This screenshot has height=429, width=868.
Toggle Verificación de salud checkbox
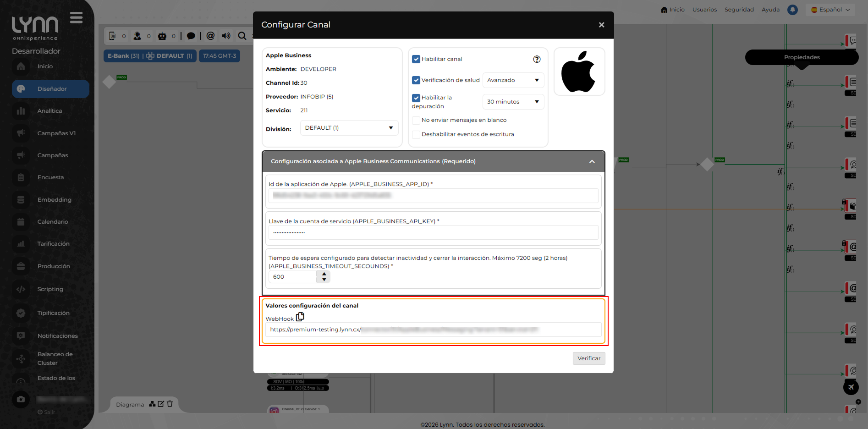pos(416,80)
